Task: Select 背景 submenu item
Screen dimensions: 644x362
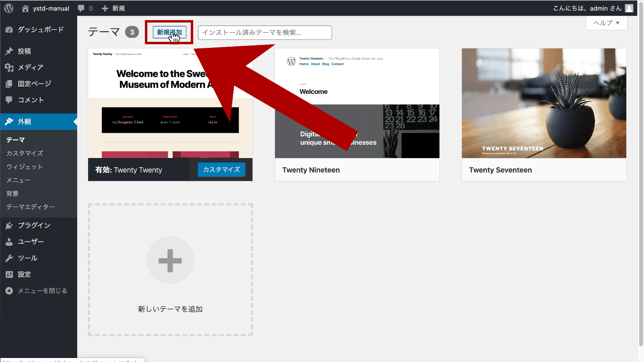Action: (x=12, y=193)
